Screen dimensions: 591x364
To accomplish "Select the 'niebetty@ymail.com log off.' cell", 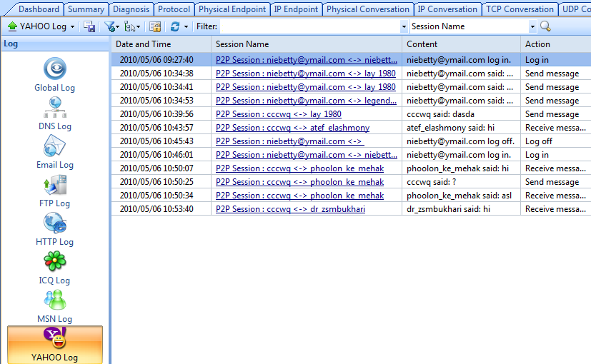I will (462, 141).
